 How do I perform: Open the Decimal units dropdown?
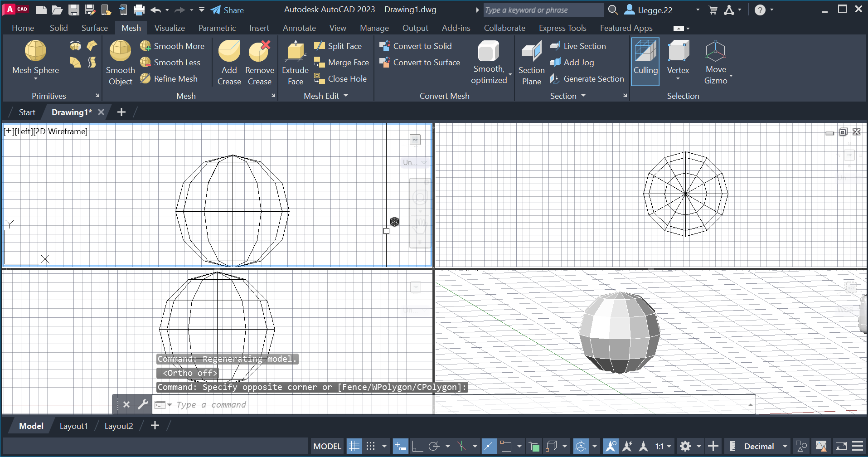[786, 446]
